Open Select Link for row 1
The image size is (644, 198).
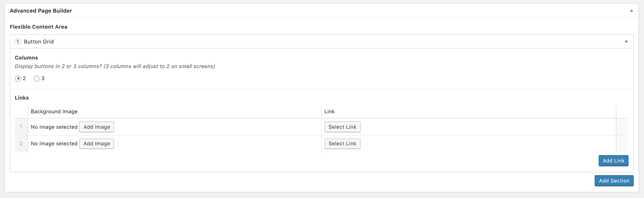tap(342, 127)
